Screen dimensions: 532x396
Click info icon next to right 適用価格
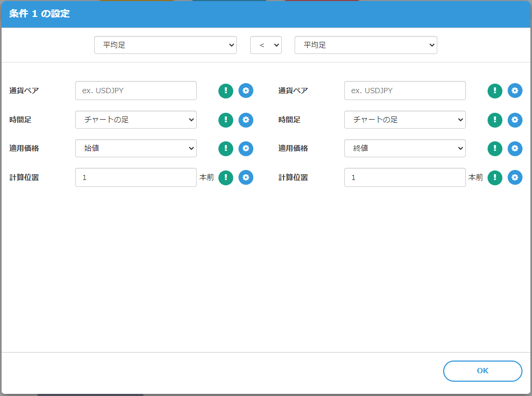point(494,148)
